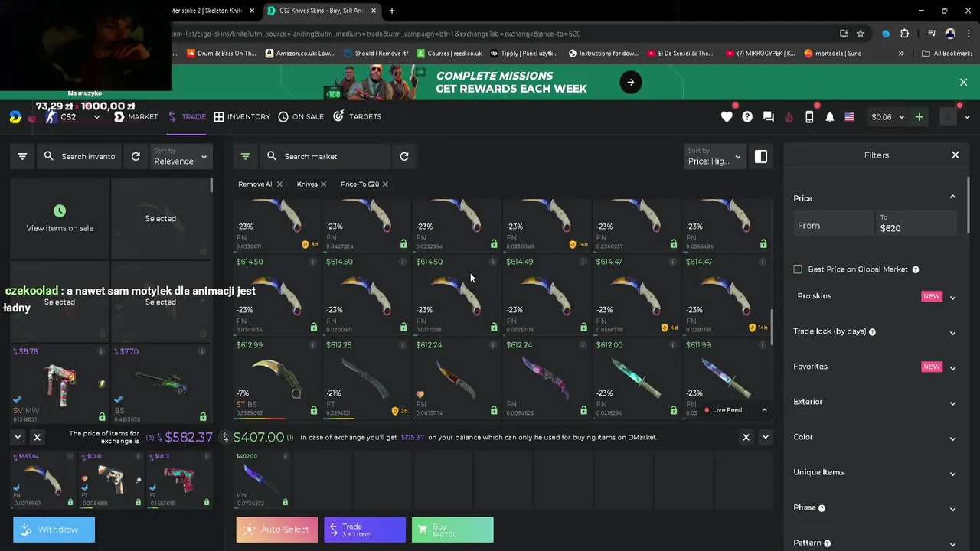Click the Search market input field

(325, 156)
